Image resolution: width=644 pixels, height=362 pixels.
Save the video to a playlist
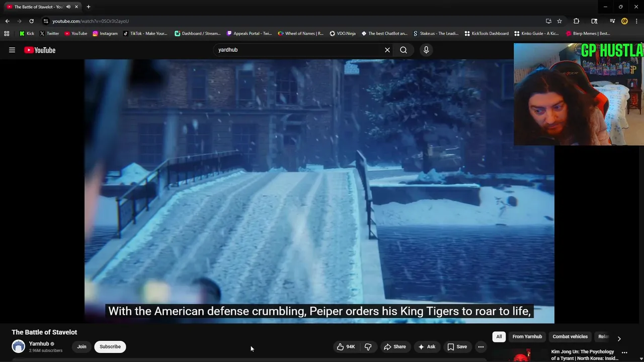(457, 346)
